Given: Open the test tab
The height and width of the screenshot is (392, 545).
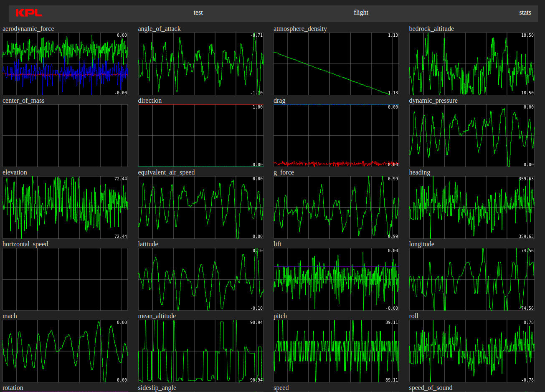Looking at the screenshot, I should tap(198, 13).
